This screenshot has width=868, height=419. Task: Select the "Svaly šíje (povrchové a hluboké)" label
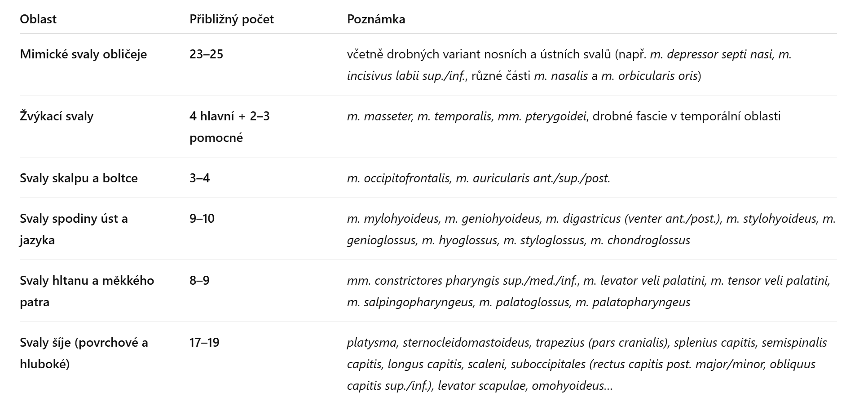pyautogui.click(x=84, y=353)
